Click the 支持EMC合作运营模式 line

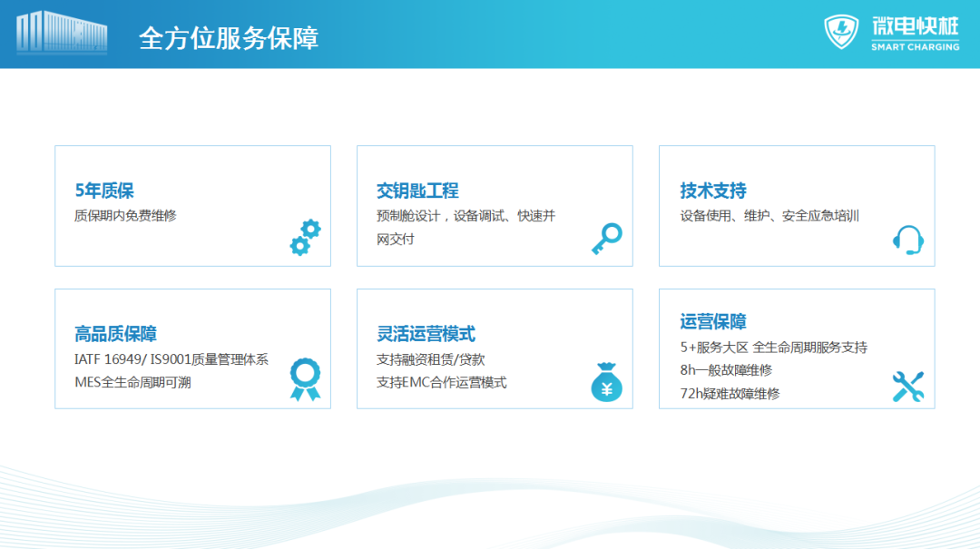coord(441,382)
